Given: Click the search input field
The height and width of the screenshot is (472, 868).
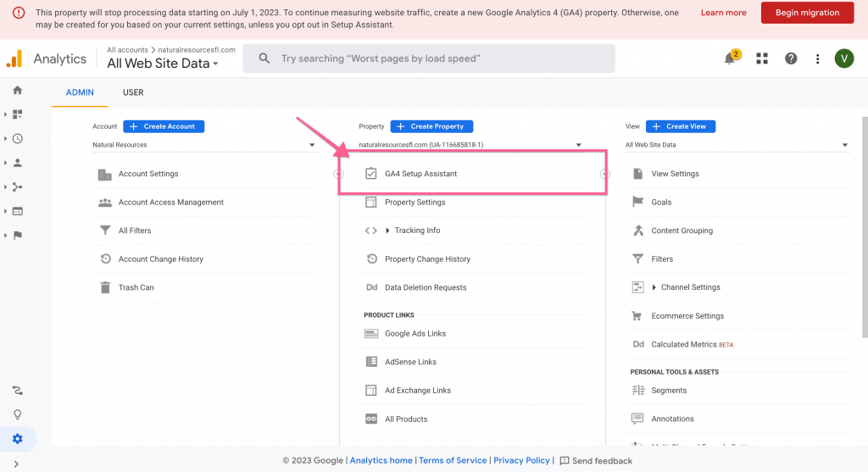Looking at the screenshot, I should [x=429, y=58].
